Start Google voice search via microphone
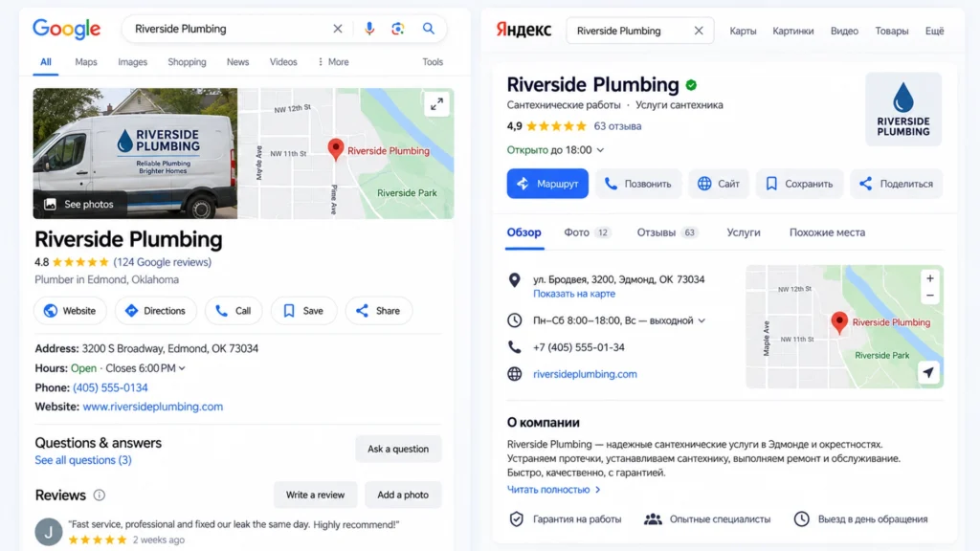Viewport: 980px width, 551px height. click(x=369, y=29)
